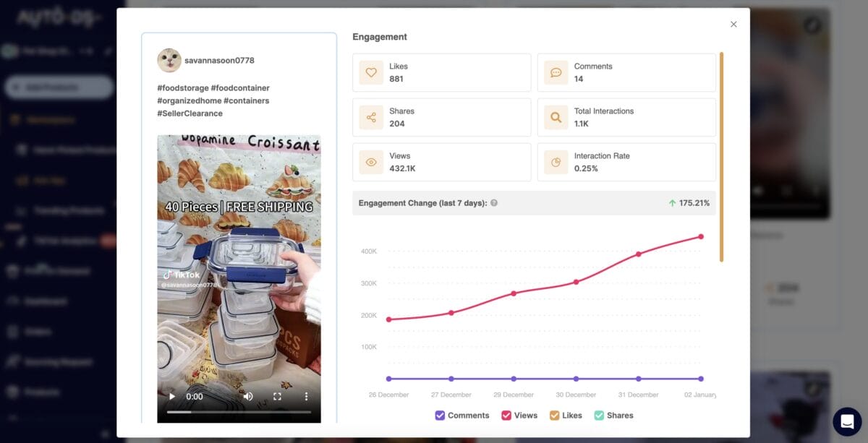Click the Likes heart icon

(x=370, y=72)
